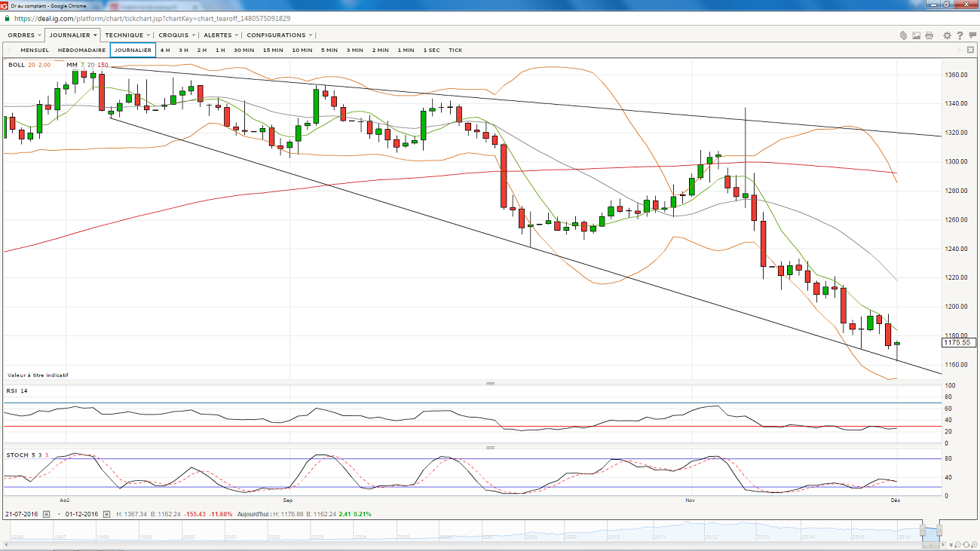
Task: Switch to the HEBDOMADAIRE timeframe
Action: (81, 51)
